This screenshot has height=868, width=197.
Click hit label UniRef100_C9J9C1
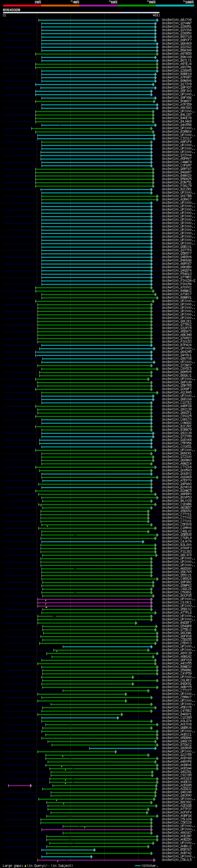[x=177, y=603]
